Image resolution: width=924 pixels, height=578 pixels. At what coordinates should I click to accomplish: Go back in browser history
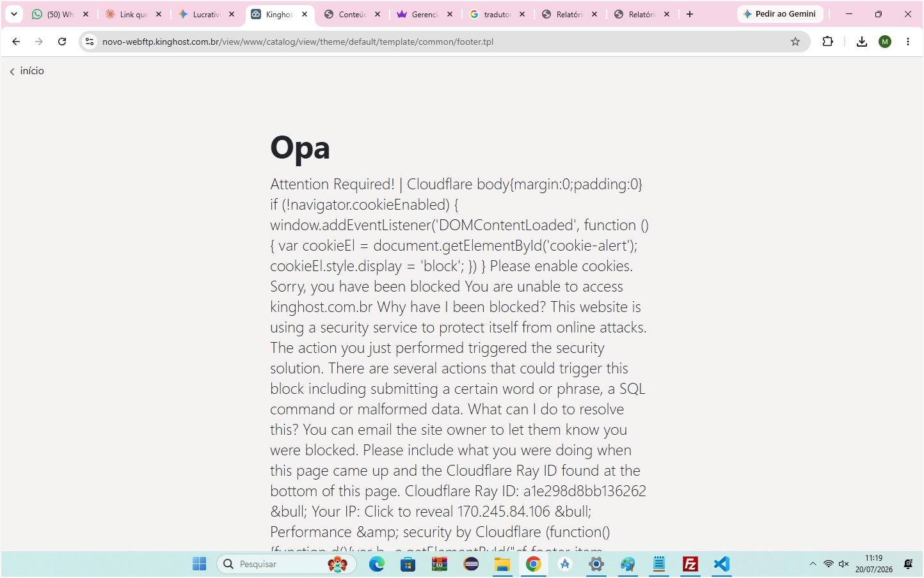16,42
